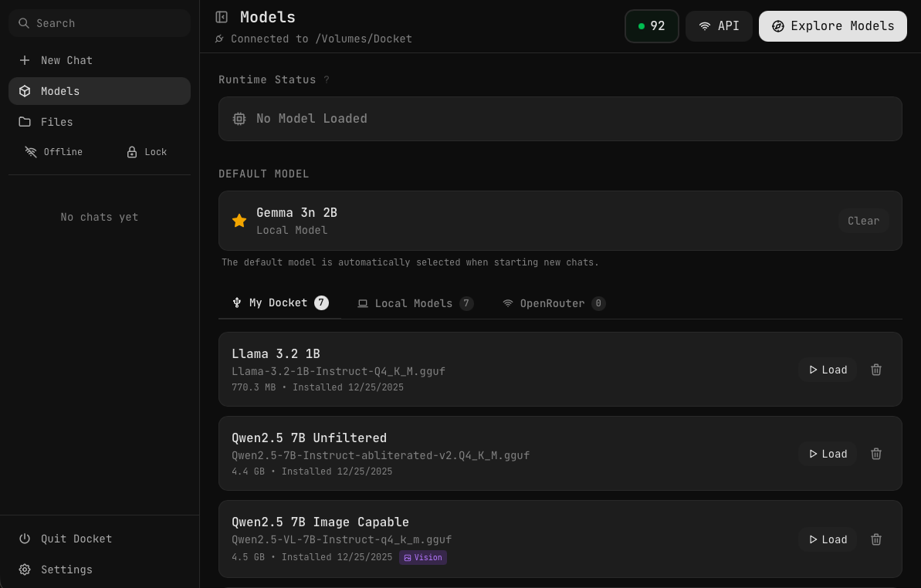
Task: Click the Vision badge on Qwen2.5 7B Image Capable
Action: (x=423, y=557)
